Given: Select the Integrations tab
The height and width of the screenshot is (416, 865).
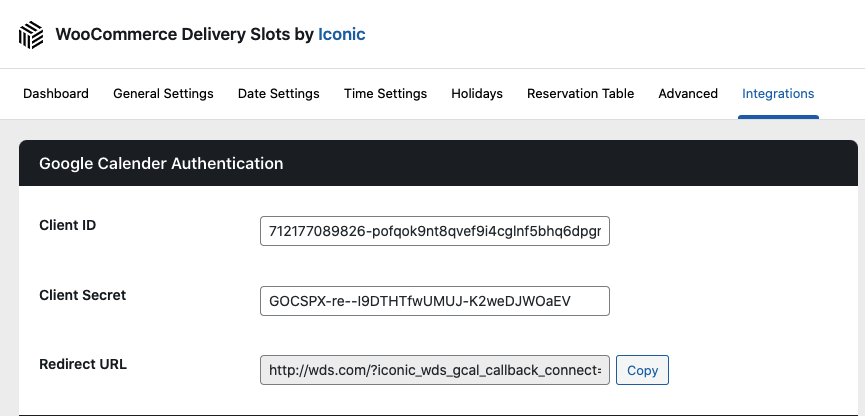Looking at the screenshot, I should (x=778, y=94).
